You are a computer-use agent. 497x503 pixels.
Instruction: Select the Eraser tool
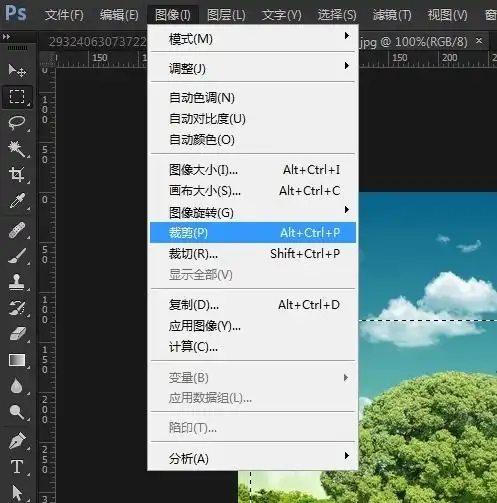click(x=17, y=334)
